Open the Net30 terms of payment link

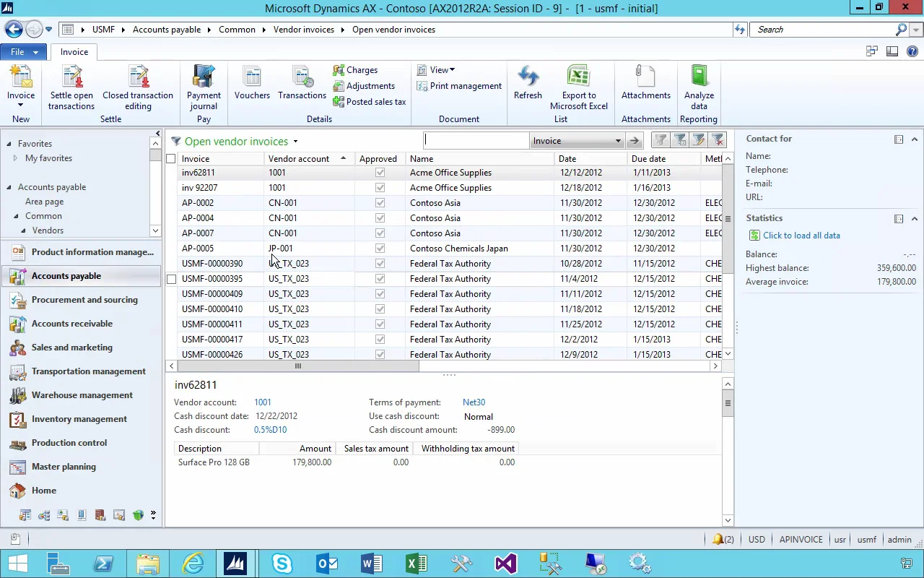[474, 402]
